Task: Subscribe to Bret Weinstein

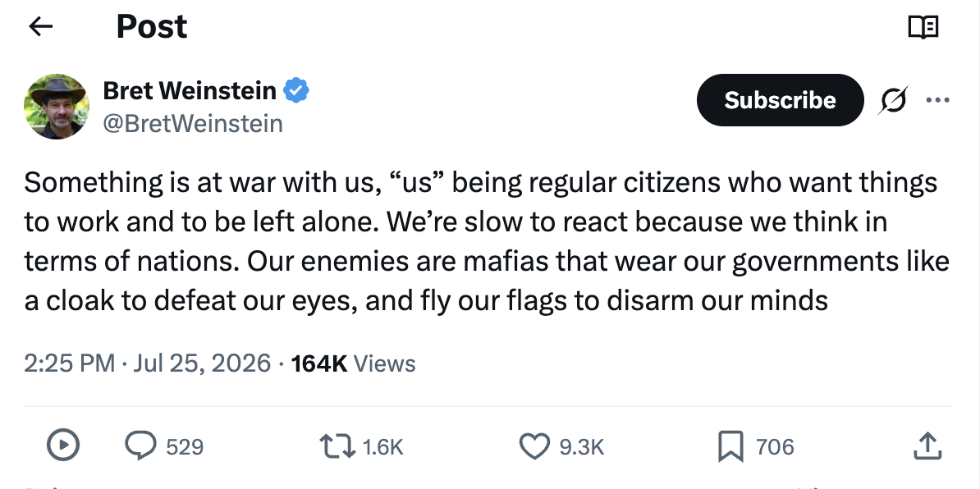Action: click(780, 100)
